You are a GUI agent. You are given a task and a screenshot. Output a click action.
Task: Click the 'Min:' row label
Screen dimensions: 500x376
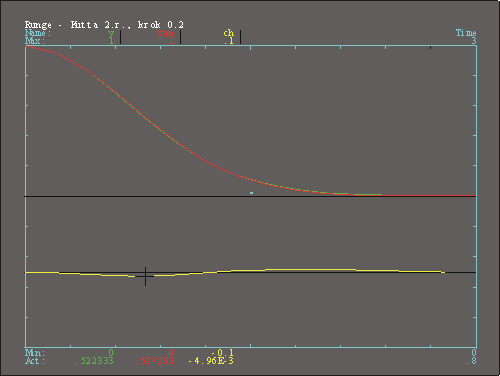pos(34,352)
